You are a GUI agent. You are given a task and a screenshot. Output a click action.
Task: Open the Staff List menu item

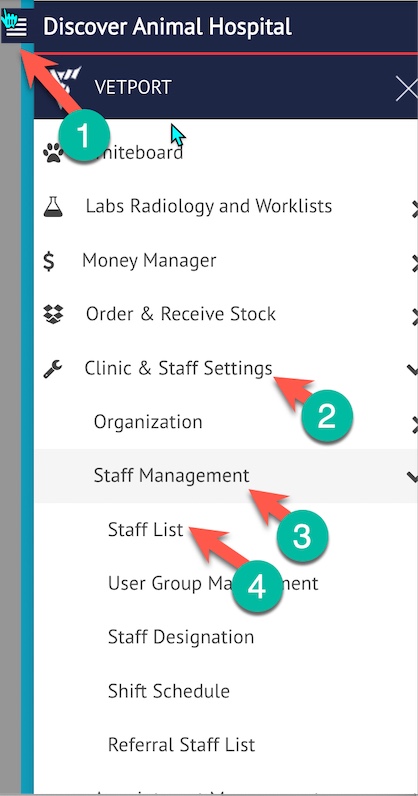(145, 529)
